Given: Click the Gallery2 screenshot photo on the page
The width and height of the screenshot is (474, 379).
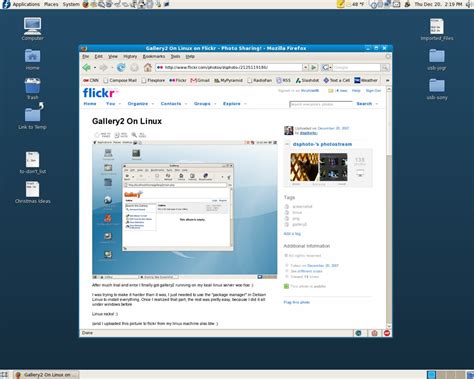Looking at the screenshot, I should [x=185, y=210].
